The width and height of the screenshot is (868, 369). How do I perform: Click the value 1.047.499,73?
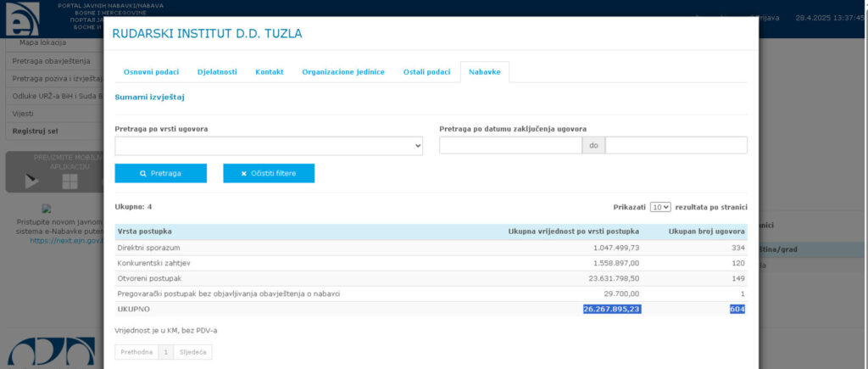pos(616,248)
